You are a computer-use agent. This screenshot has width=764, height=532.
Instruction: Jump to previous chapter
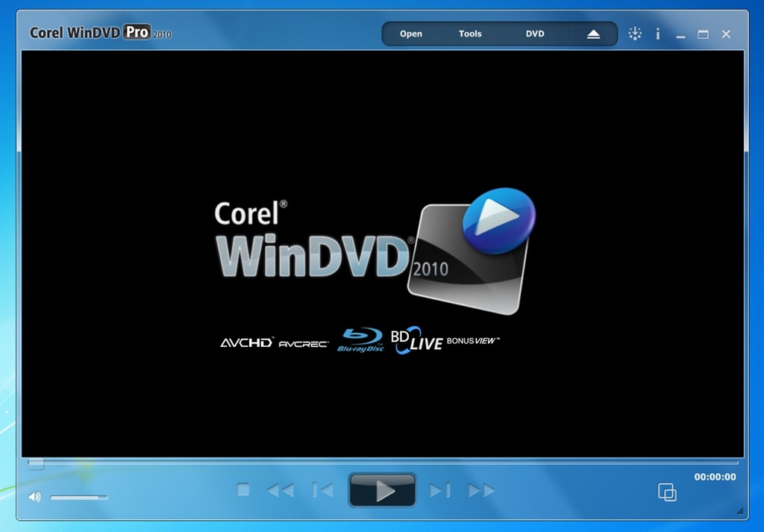click(x=322, y=489)
